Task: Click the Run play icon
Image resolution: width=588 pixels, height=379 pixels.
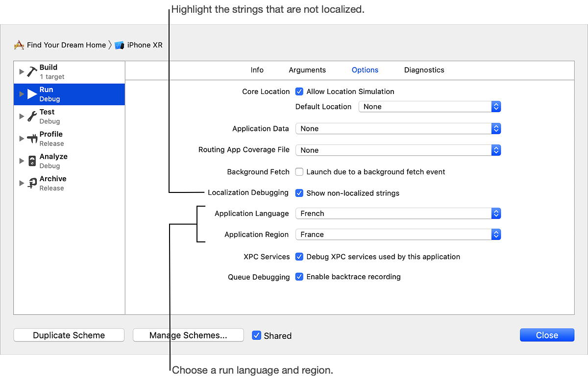Action: (x=32, y=94)
